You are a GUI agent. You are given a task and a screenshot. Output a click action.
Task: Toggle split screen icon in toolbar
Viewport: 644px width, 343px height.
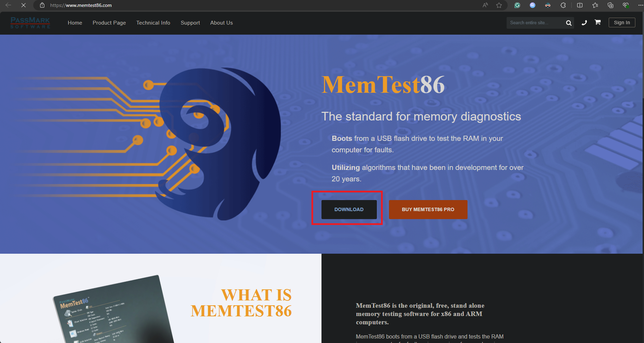click(x=580, y=5)
